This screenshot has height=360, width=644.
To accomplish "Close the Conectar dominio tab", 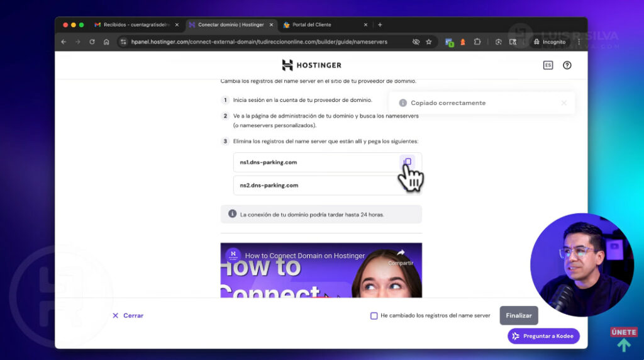I will pos(271,25).
